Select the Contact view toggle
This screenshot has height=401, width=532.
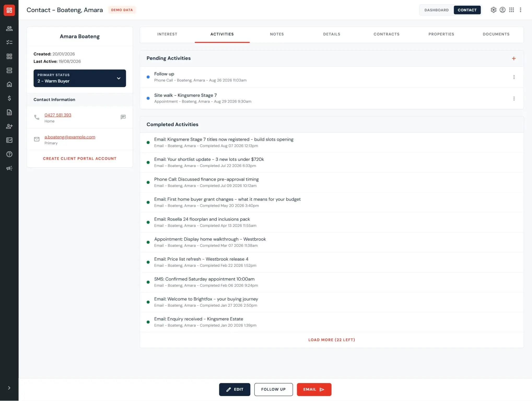tap(467, 10)
